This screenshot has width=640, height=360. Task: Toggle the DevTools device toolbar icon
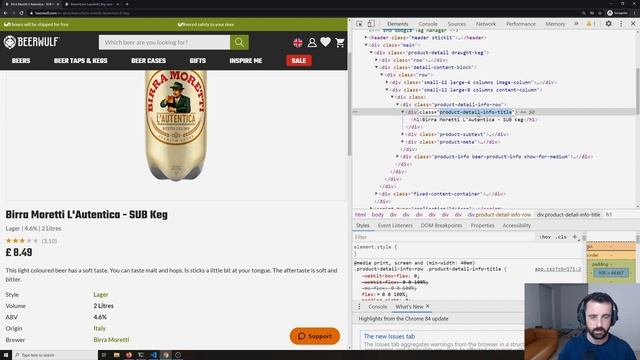371,24
